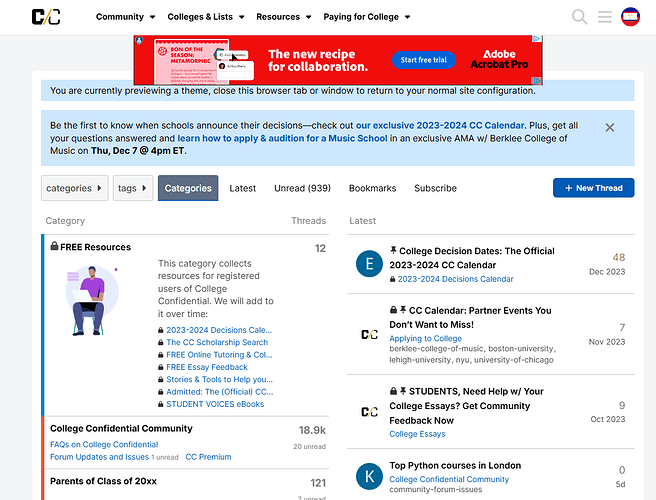Viewport: 656px width, 500px height.
Task: Click the AdChoices icon on the ad
Action: point(537,38)
